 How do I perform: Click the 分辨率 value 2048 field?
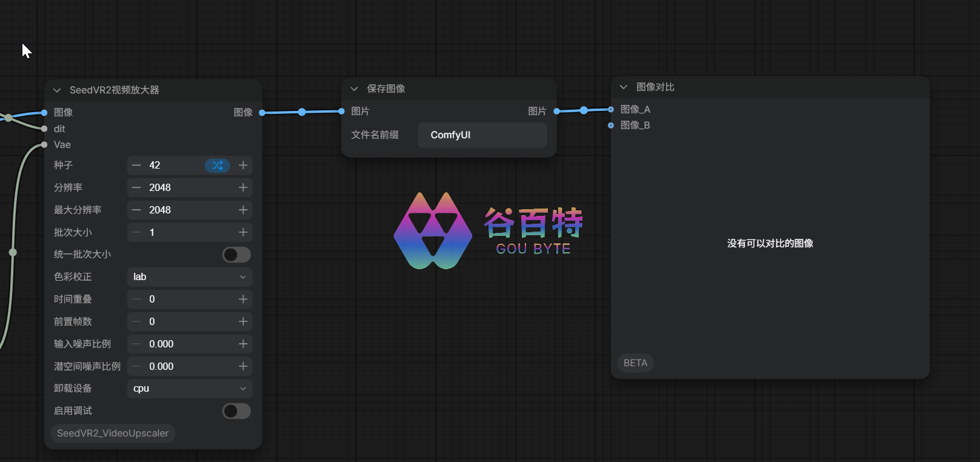190,187
